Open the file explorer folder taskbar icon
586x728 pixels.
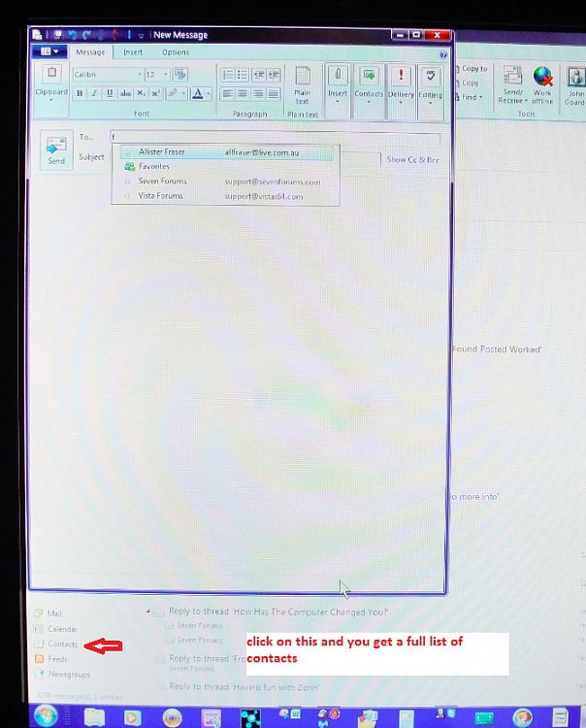pyautogui.click(x=94, y=717)
